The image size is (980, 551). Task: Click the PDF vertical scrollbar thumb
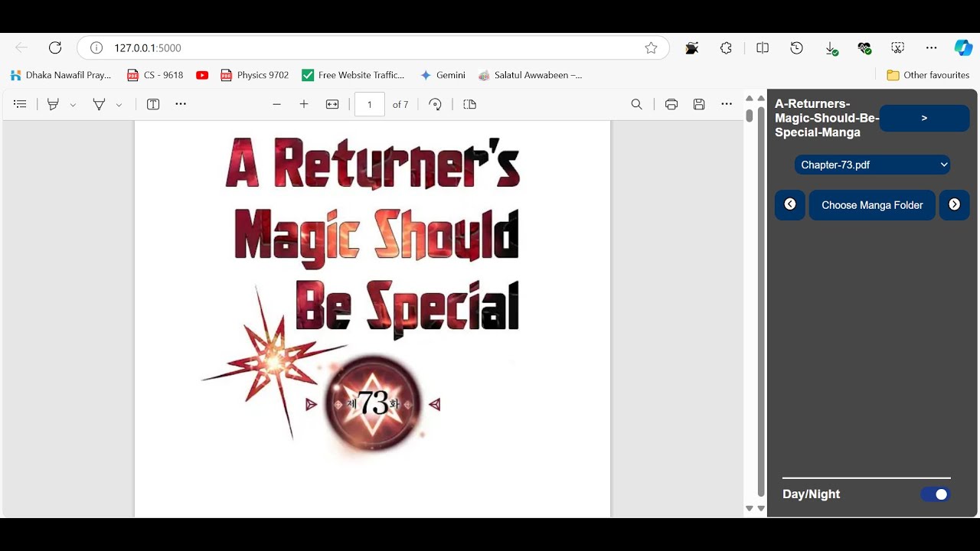[750, 115]
